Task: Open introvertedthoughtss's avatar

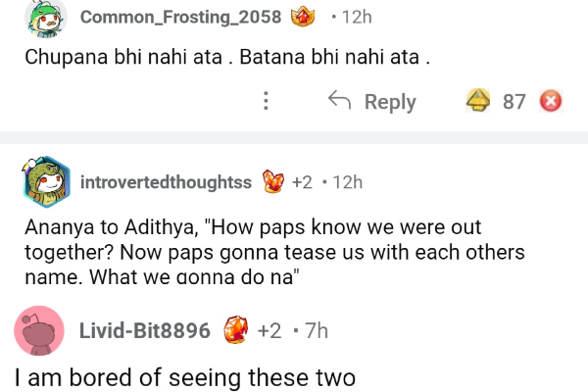Action: [x=46, y=183]
